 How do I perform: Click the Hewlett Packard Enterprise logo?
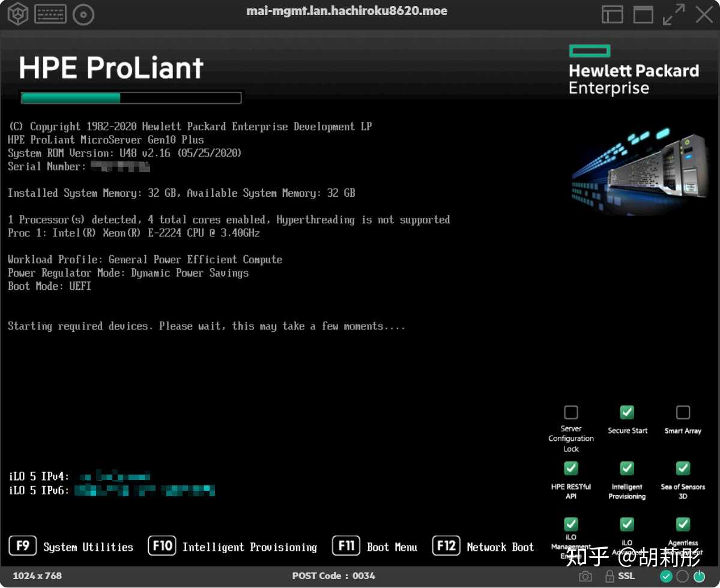click(x=634, y=70)
